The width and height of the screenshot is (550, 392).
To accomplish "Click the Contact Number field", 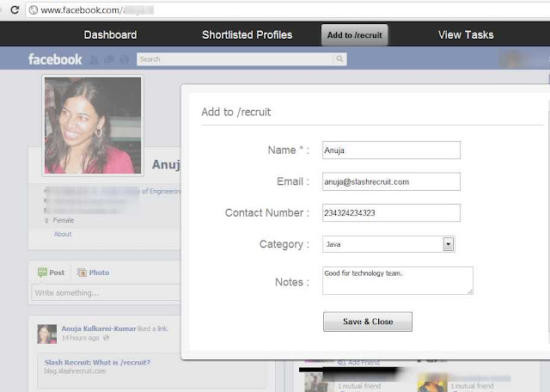I will pos(391,212).
